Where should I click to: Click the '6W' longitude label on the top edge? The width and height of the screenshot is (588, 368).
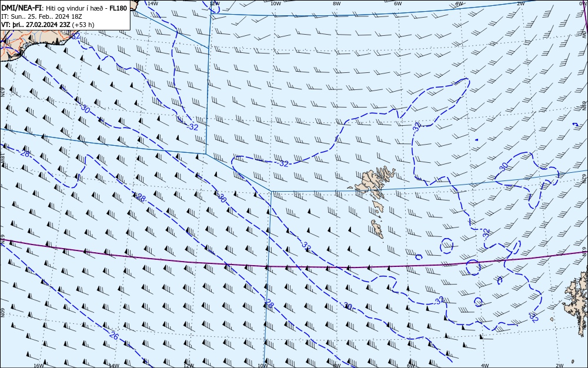(x=398, y=4)
